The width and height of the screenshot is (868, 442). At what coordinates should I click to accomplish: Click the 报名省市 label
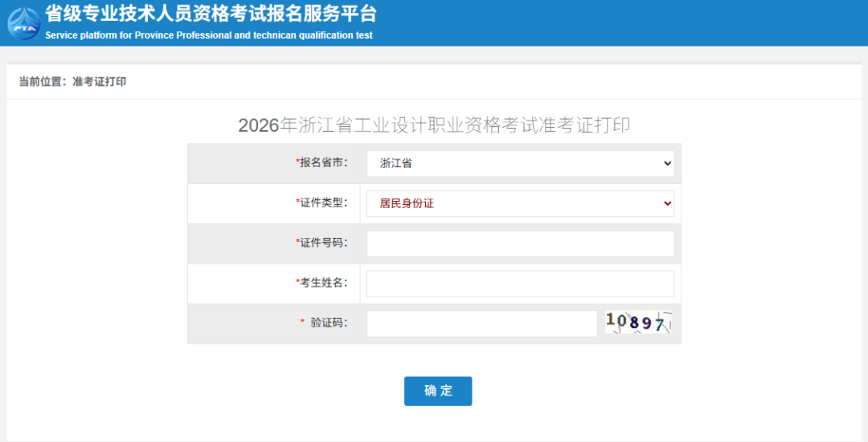click(x=322, y=162)
